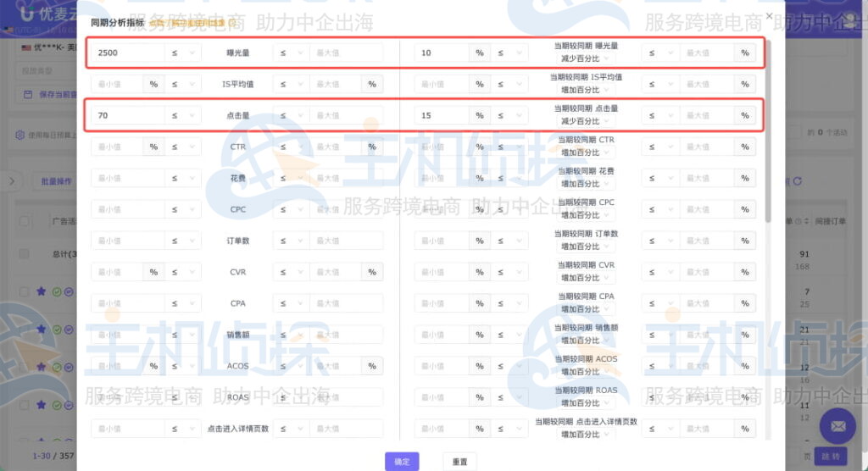Click the CPA 最小值 input field
Image resolution: width=868 pixels, height=471 pixels.
128,304
